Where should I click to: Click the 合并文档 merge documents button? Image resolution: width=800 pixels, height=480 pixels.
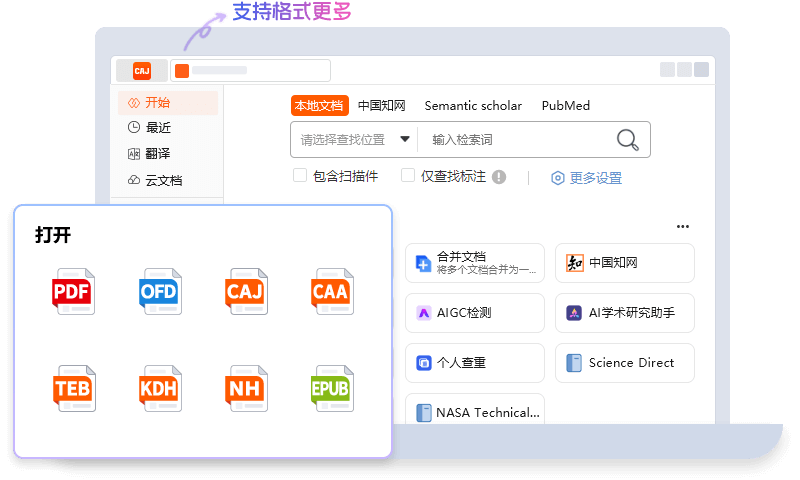(474, 263)
